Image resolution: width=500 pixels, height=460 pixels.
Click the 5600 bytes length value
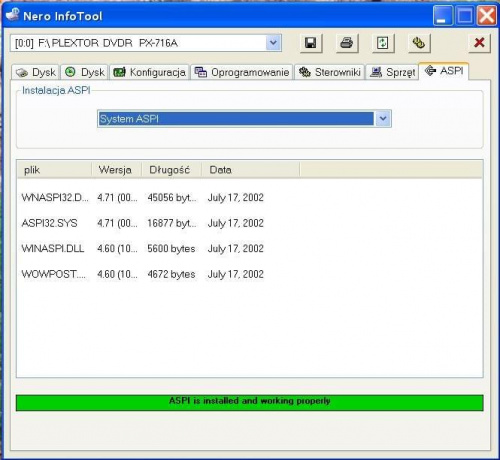[x=171, y=249]
